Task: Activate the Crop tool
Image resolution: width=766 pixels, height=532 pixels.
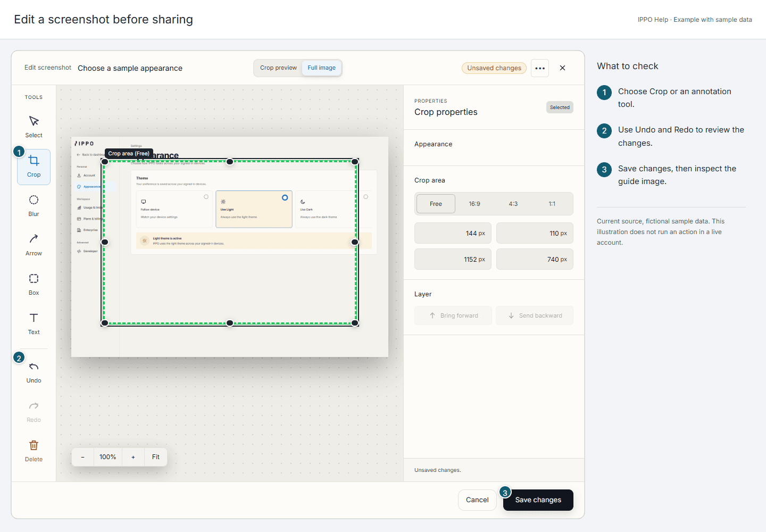Action: [x=34, y=167]
